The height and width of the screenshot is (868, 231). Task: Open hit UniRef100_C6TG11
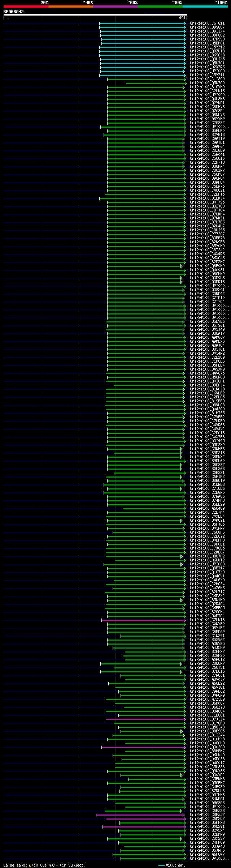coord(207,23)
